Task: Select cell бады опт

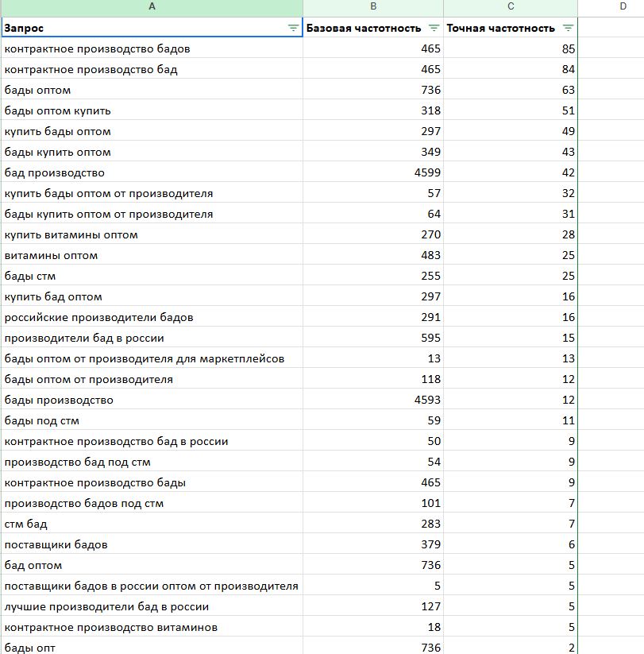Action: tap(152, 646)
